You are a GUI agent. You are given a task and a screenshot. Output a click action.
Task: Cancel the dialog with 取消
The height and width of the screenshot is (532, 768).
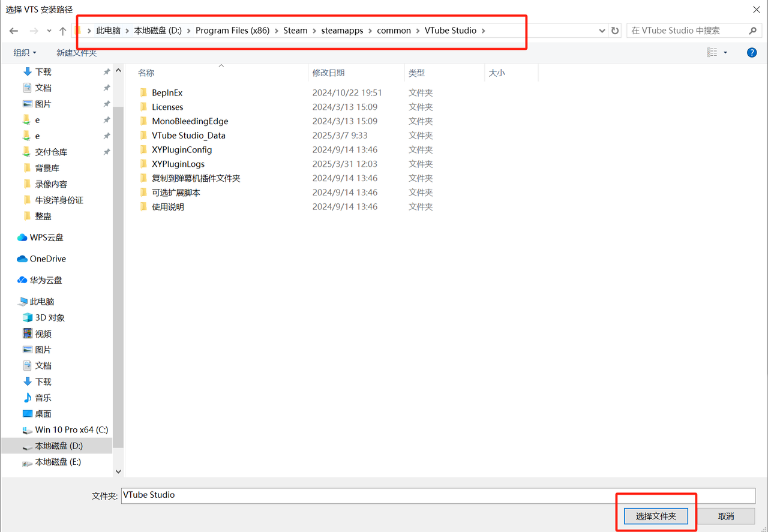tap(726, 516)
